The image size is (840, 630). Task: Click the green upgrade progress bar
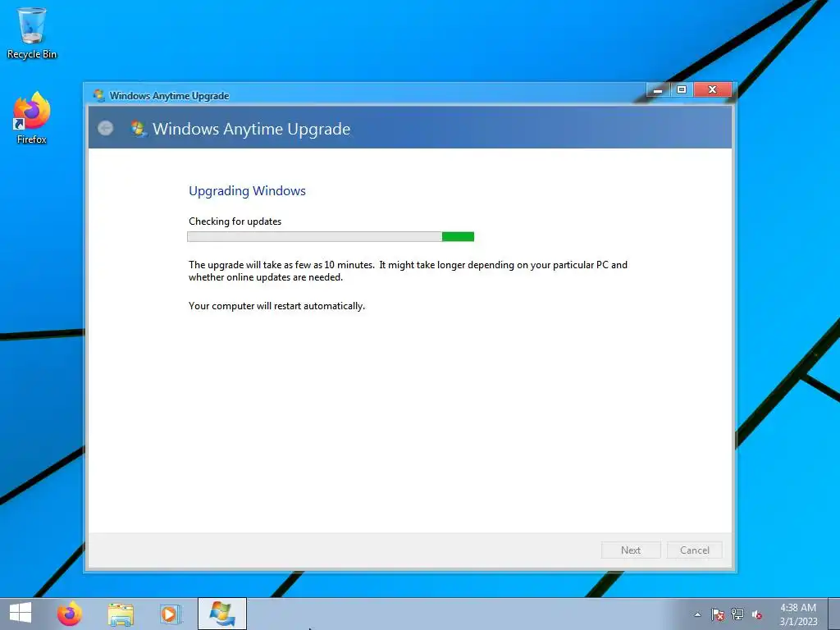(x=331, y=237)
